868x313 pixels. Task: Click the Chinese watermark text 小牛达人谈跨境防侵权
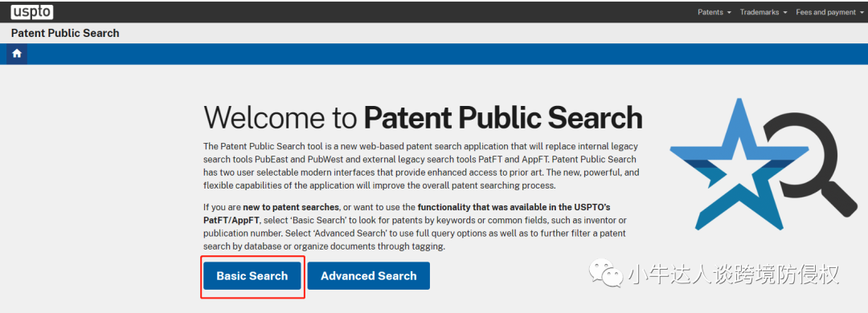pyautogui.click(x=733, y=274)
